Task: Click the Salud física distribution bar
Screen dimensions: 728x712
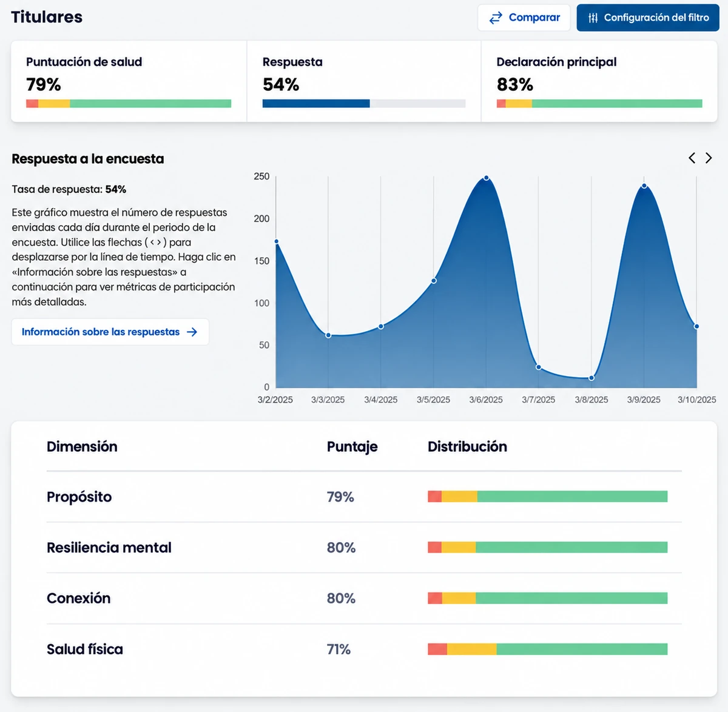Action: click(548, 650)
